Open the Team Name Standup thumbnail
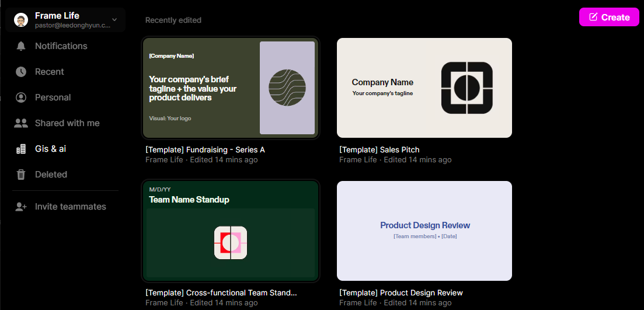 click(231, 231)
